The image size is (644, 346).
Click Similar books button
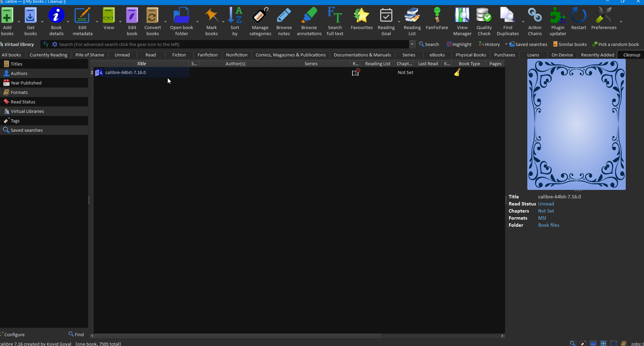(570, 44)
